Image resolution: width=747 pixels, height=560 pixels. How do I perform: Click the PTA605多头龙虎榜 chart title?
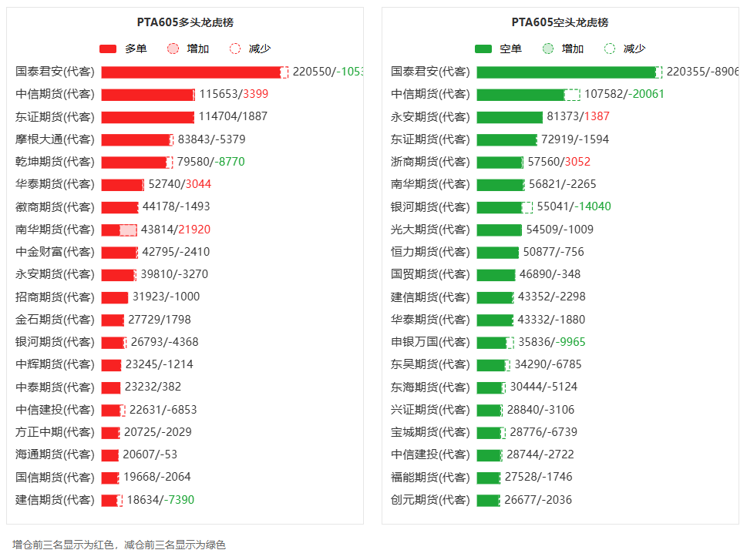pyautogui.click(x=185, y=22)
